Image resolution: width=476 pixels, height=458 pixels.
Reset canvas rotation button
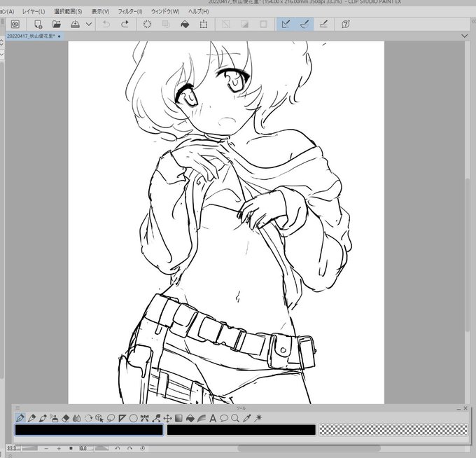click(142, 448)
